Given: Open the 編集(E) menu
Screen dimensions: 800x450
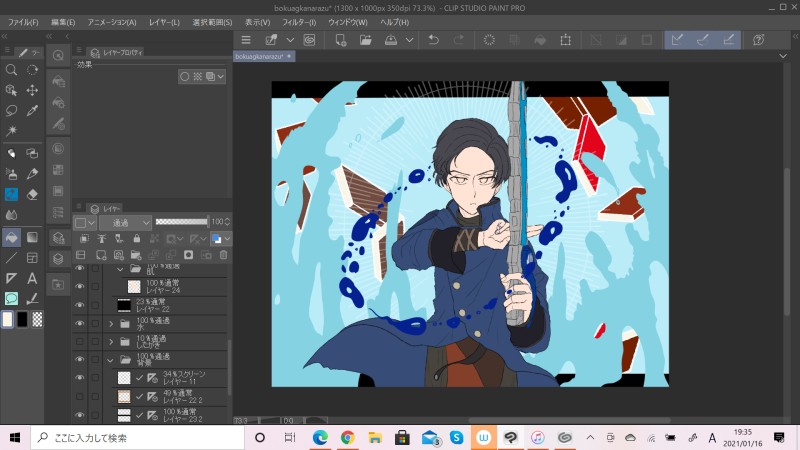Looking at the screenshot, I should tap(63, 22).
